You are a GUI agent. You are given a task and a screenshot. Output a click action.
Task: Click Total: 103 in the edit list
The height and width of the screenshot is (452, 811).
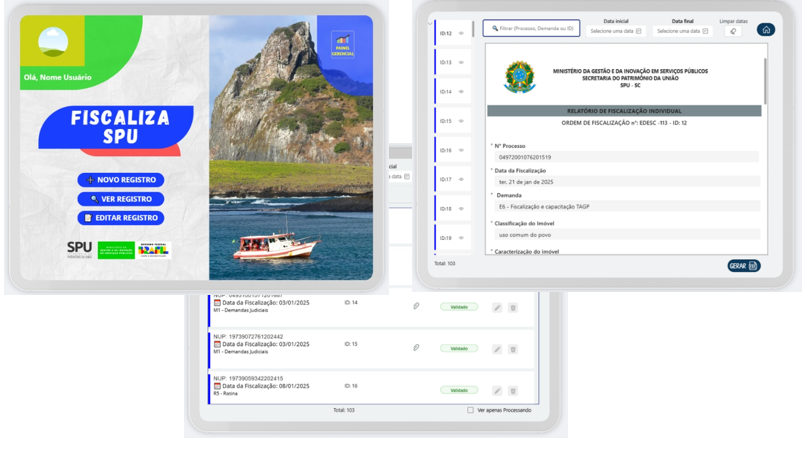[344, 410]
